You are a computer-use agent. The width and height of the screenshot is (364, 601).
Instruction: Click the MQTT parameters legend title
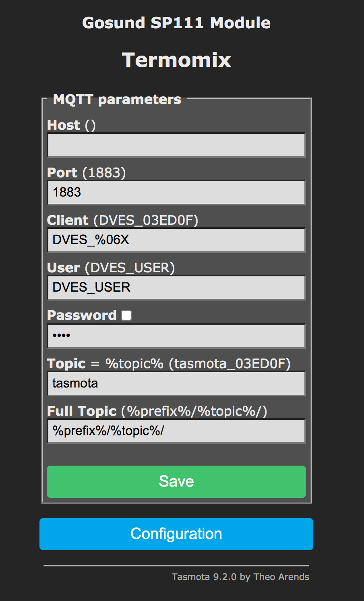click(117, 99)
